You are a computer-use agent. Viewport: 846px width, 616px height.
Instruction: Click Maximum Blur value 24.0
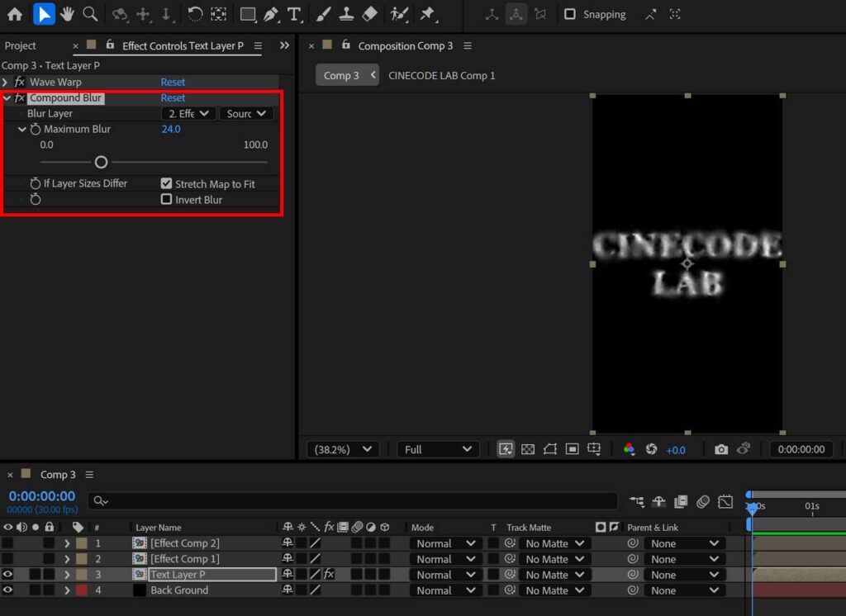point(171,129)
